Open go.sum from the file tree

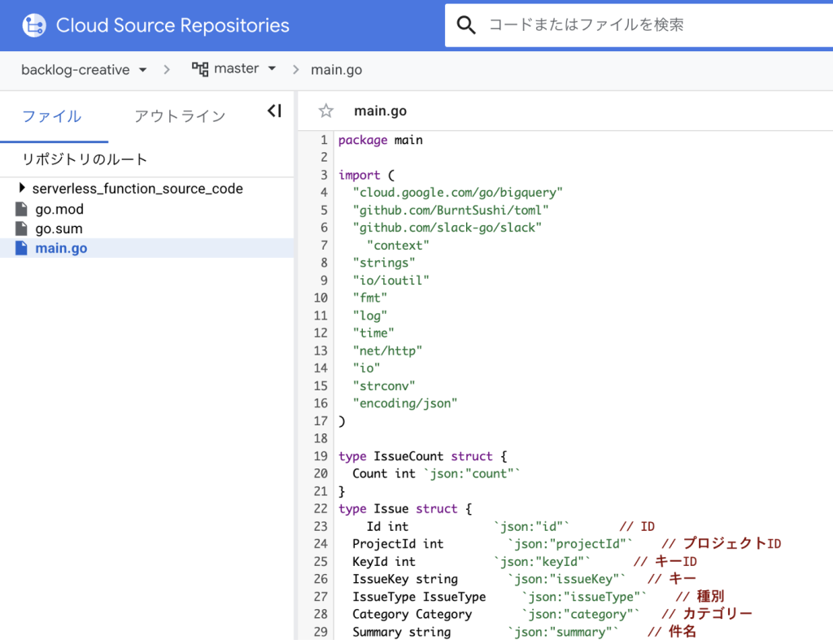[59, 228]
